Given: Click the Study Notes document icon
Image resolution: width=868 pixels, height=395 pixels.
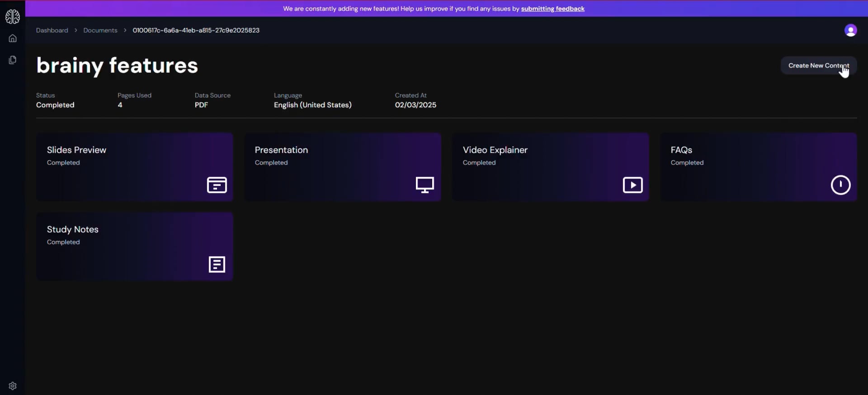Looking at the screenshot, I should (x=217, y=264).
